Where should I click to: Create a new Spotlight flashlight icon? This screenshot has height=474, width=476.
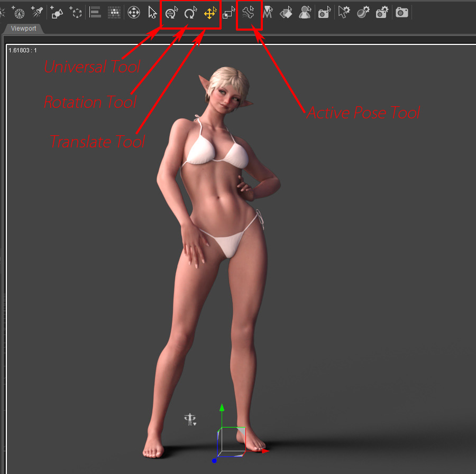pos(38,12)
